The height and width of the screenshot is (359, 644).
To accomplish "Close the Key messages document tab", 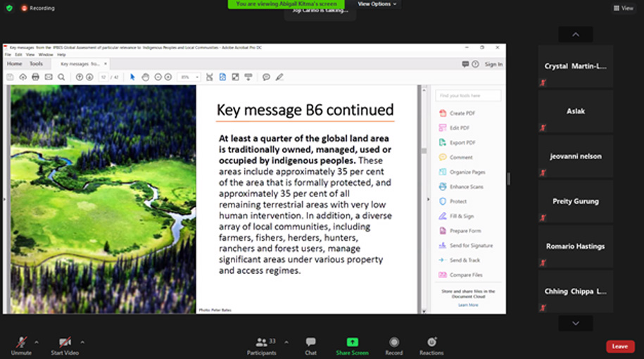I will (x=106, y=63).
